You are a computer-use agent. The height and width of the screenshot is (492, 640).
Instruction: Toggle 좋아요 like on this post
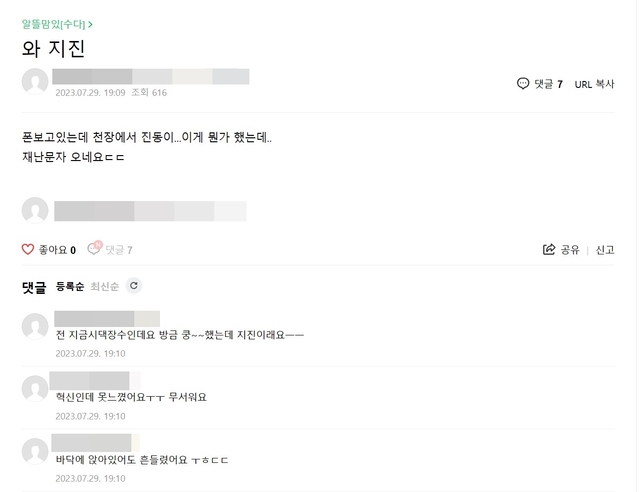click(57, 249)
